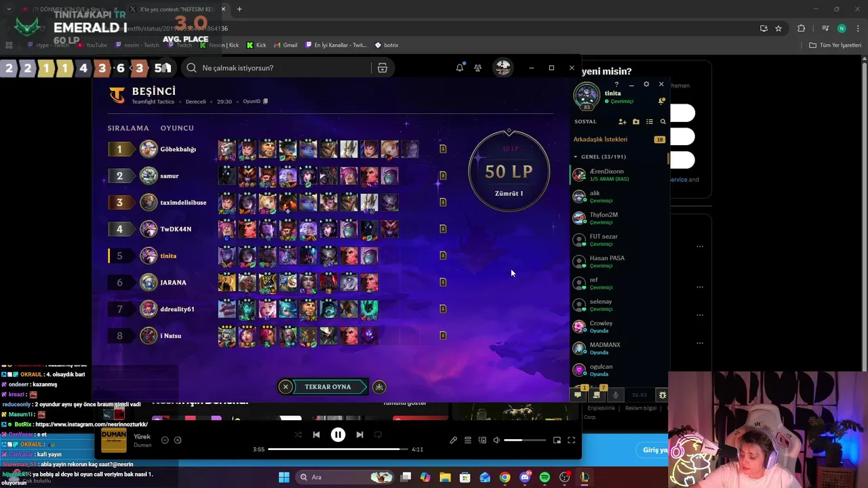
Task: Open the notification bell in Spotify top bar
Action: [460, 68]
